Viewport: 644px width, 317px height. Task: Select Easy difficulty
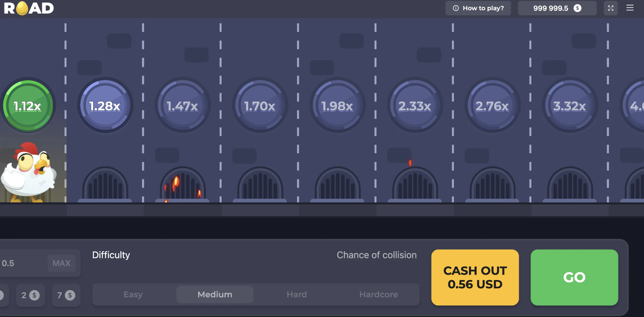pyautogui.click(x=133, y=294)
